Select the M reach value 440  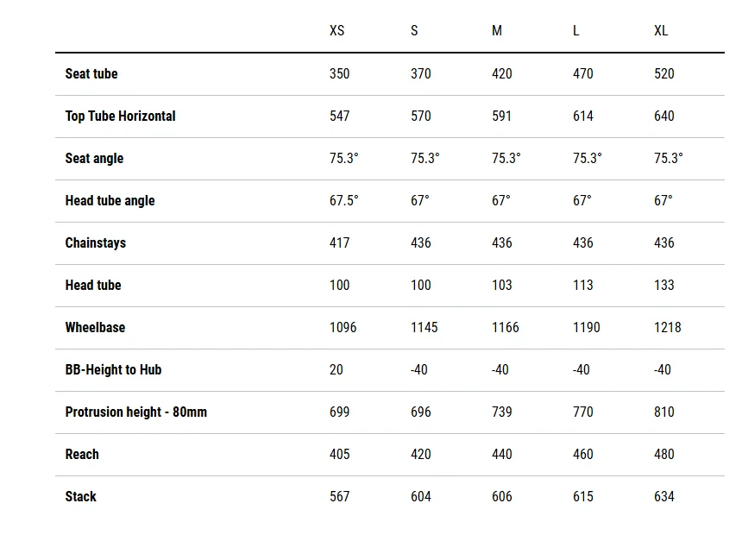tap(501, 455)
